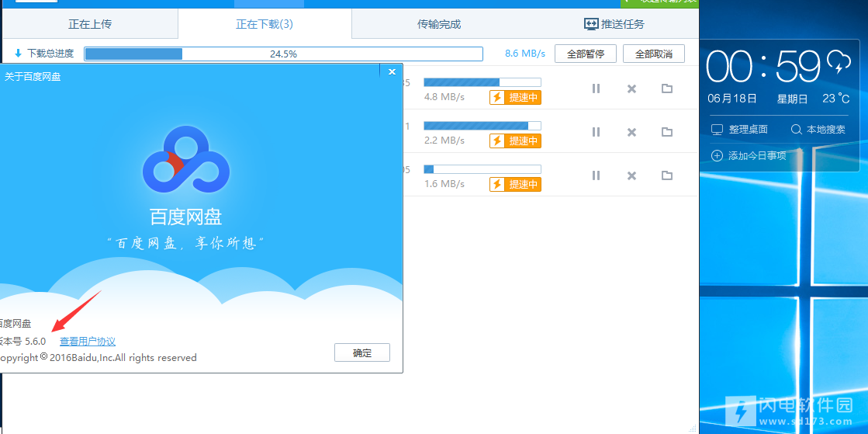Viewport: 868px width, 434px height.
Task: Click the total speed 8.6 MB/s text
Action: coord(525,54)
